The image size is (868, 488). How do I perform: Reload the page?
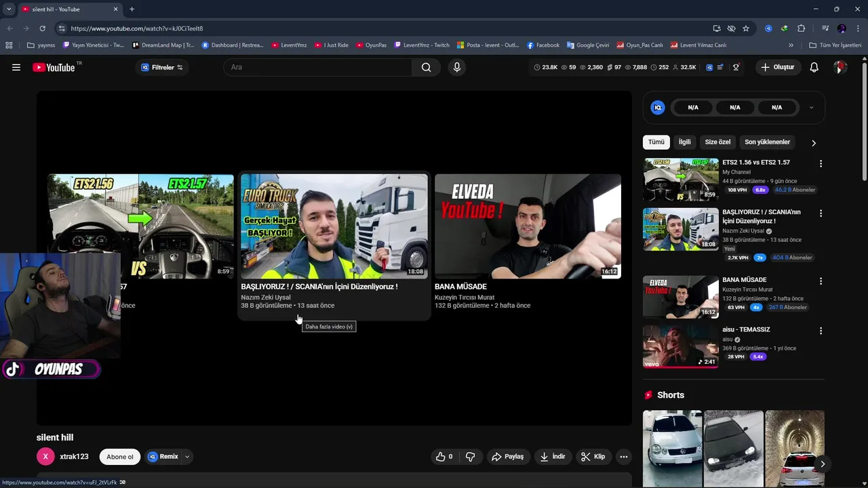click(x=42, y=28)
